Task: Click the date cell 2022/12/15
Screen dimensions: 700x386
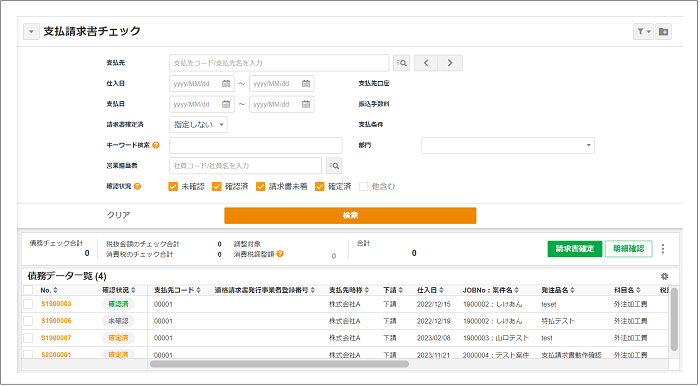Action: (x=433, y=304)
